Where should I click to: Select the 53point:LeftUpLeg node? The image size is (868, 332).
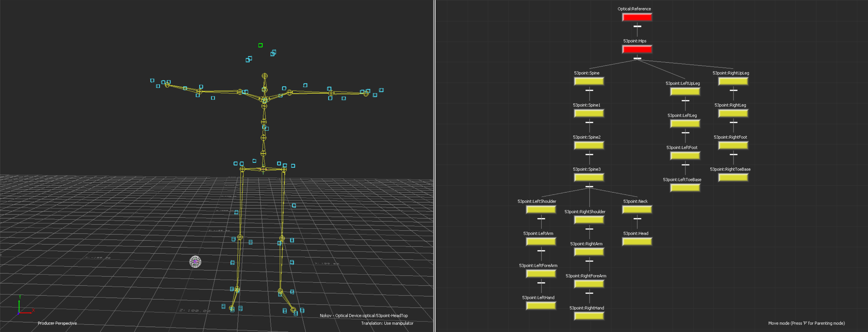tap(685, 92)
